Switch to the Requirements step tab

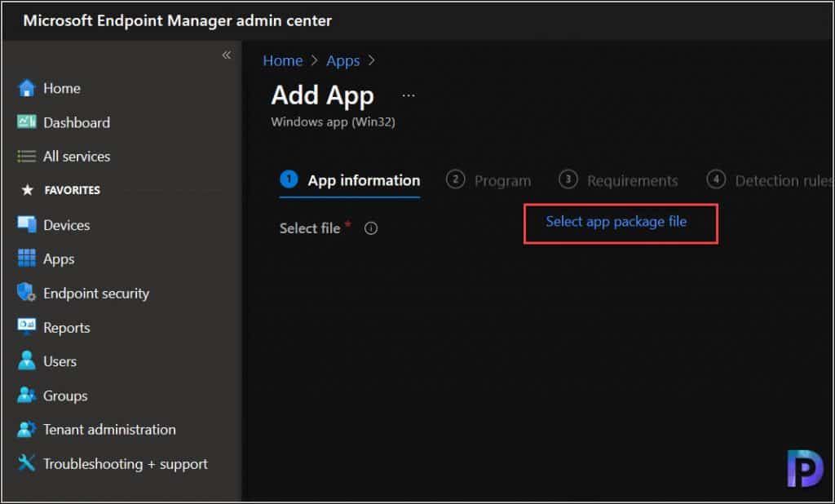[x=618, y=180]
